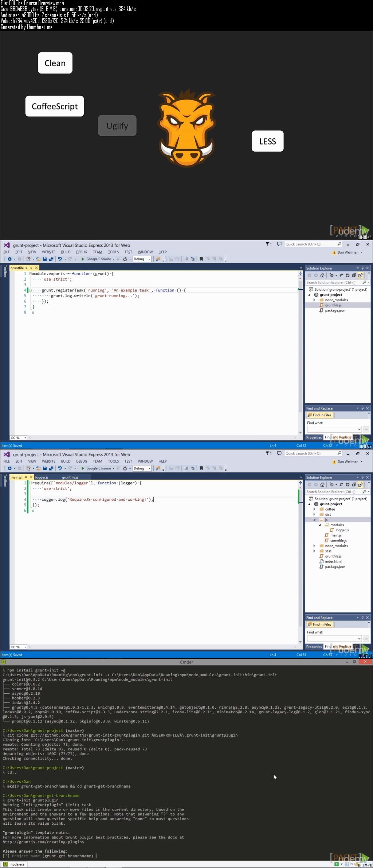
Task: Collapse module.exports code block on line 1
Action: (x=30, y=274)
